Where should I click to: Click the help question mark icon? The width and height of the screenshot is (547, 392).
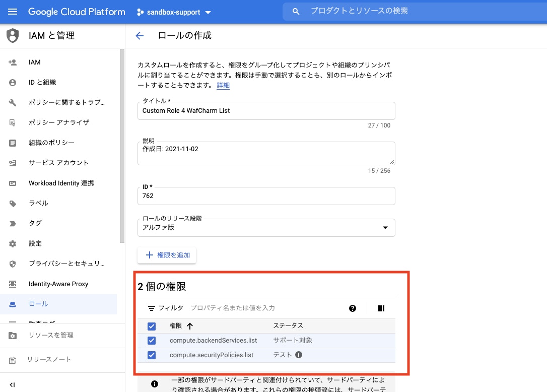(x=353, y=308)
